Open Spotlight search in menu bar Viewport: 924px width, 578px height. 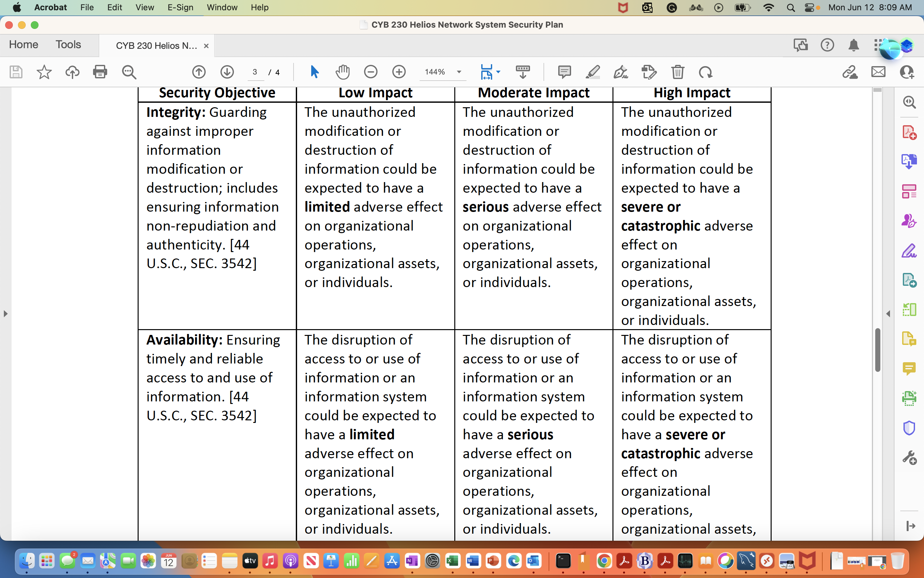coord(791,8)
